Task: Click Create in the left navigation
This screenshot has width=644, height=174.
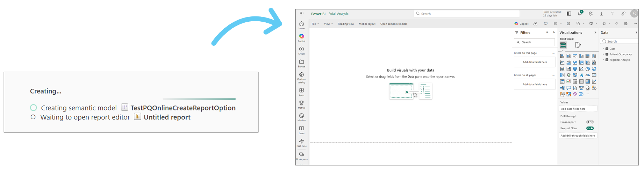Action: [301, 51]
